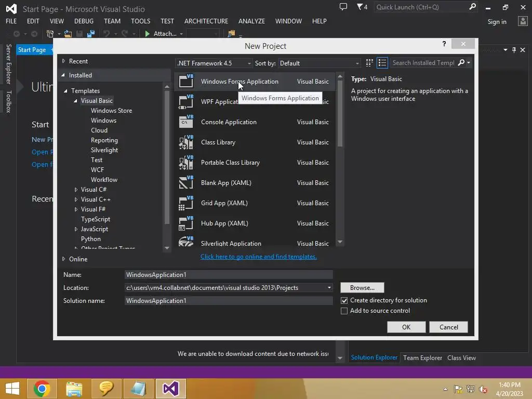The image size is (532, 399).
Task: Open the ARCHITECTURE menu
Action: click(206, 21)
